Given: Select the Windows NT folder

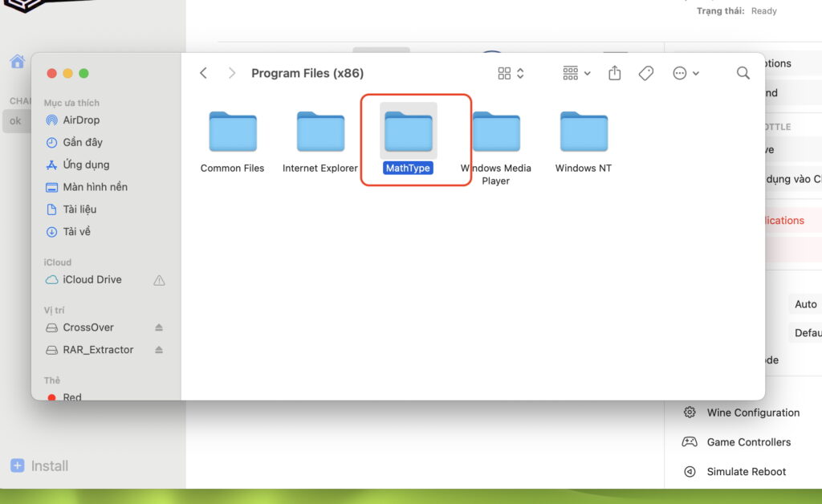Looking at the screenshot, I should click(x=584, y=132).
